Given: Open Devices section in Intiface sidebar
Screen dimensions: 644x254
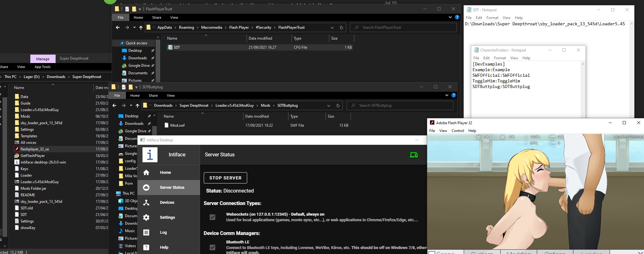Looking at the screenshot, I should tap(169, 203).
